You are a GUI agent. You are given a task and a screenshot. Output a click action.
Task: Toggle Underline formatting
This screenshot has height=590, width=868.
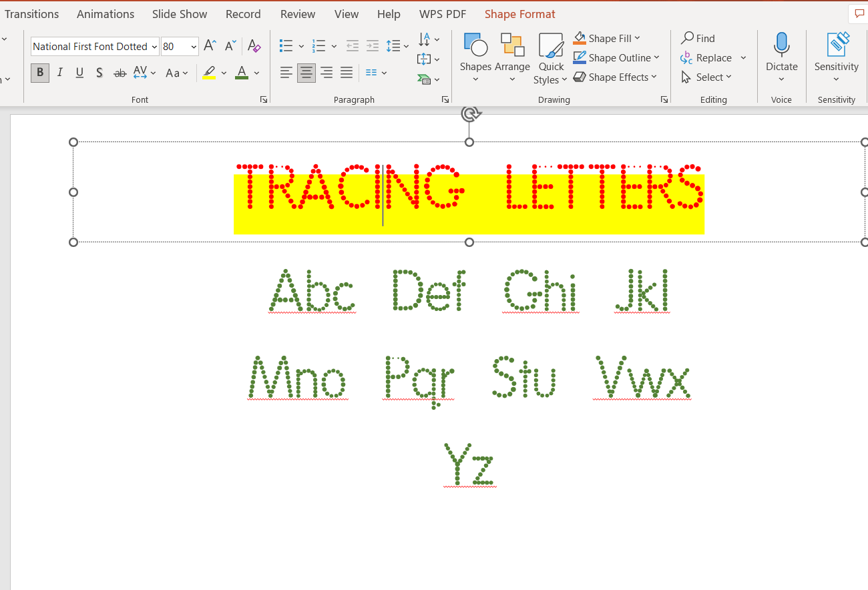pyautogui.click(x=79, y=73)
